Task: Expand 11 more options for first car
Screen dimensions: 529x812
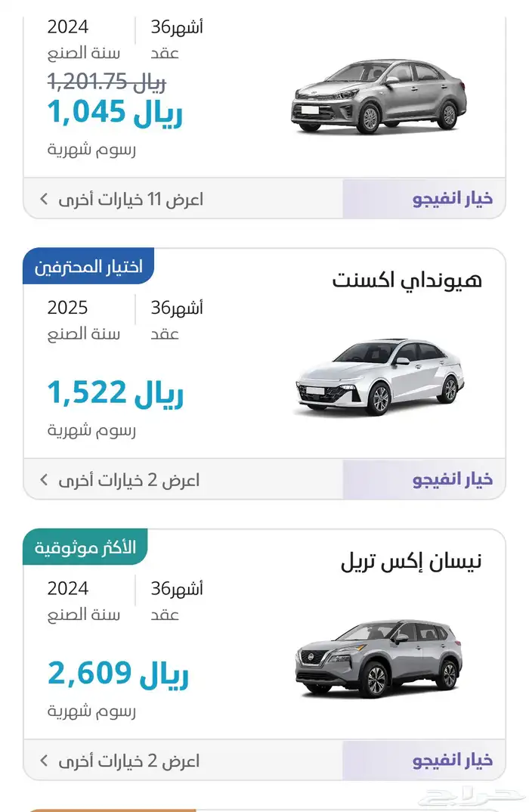Action: point(130,200)
